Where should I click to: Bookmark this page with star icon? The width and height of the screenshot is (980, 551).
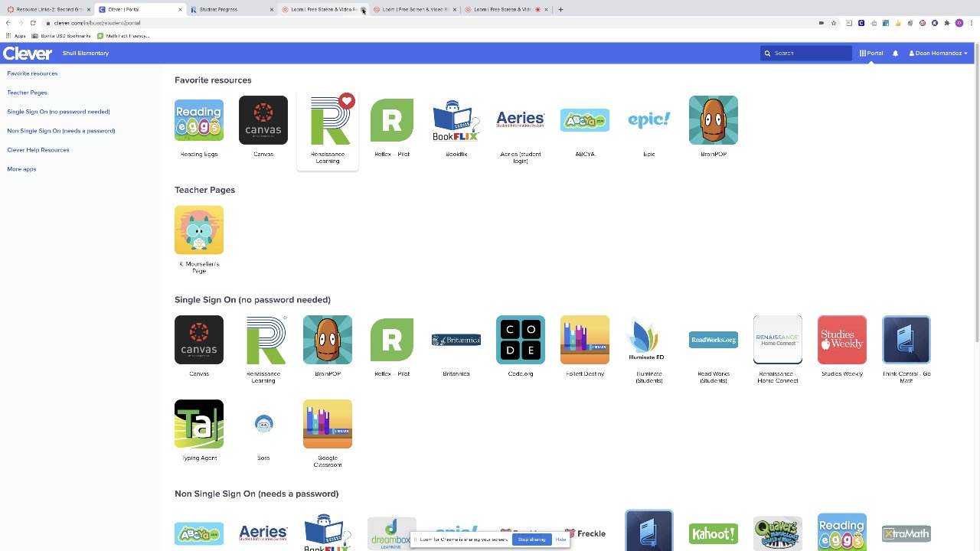[834, 23]
